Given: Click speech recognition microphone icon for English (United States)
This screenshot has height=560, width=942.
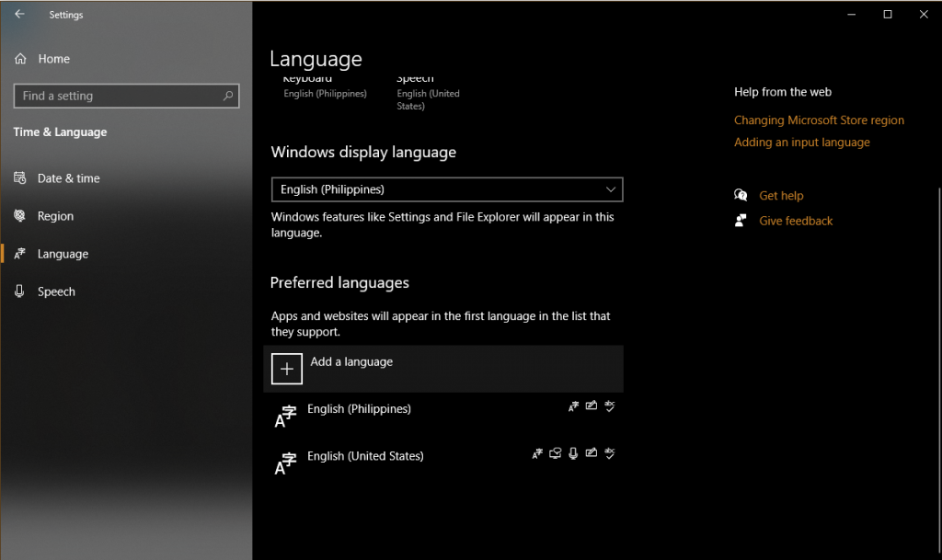Looking at the screenshot, I should [574, 453].
